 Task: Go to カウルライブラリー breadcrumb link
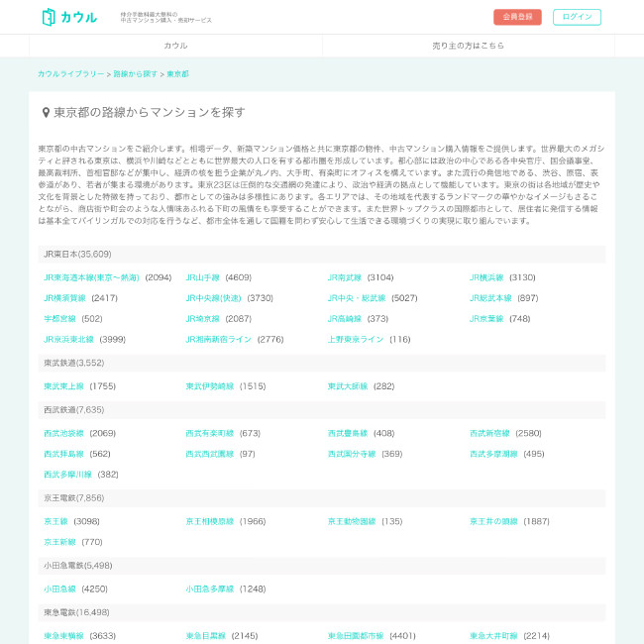pos(70,74)
